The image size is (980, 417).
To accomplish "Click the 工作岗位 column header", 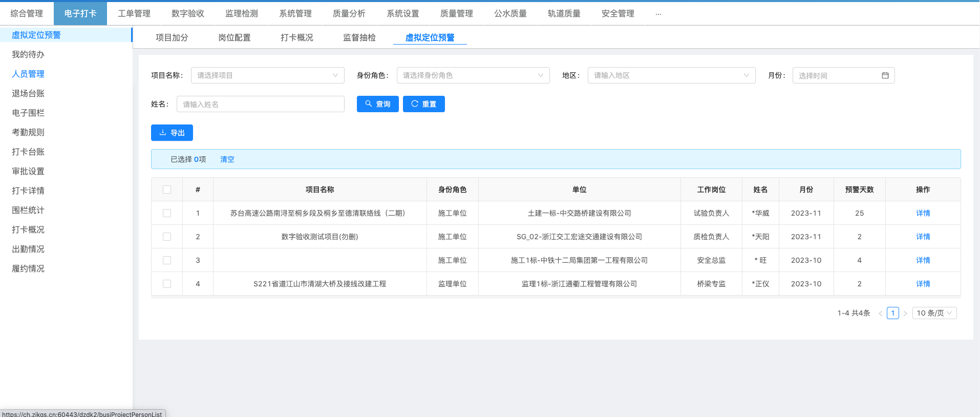I will [711, 190].
